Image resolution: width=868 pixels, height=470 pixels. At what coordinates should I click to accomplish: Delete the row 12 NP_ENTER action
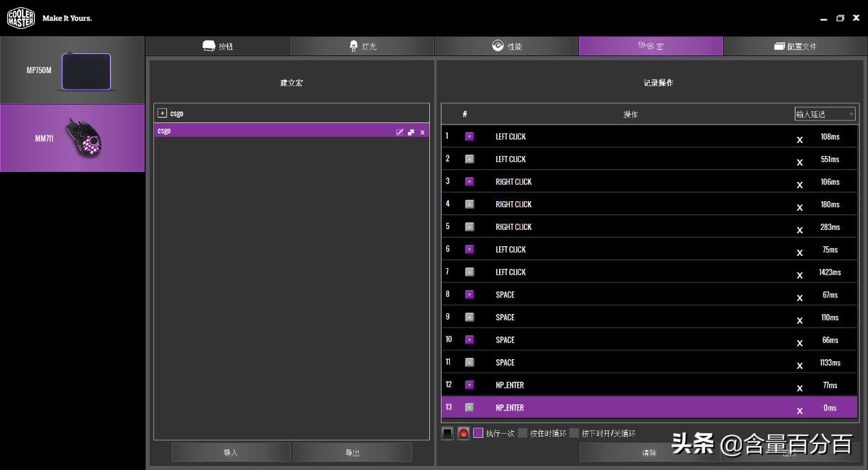click(800, 388)
